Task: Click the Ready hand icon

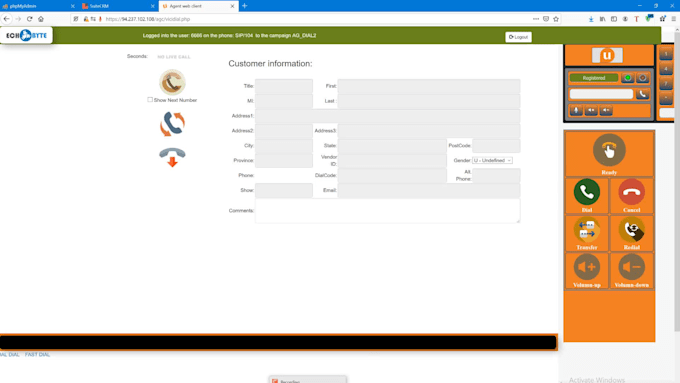Action: coord(609,150)
